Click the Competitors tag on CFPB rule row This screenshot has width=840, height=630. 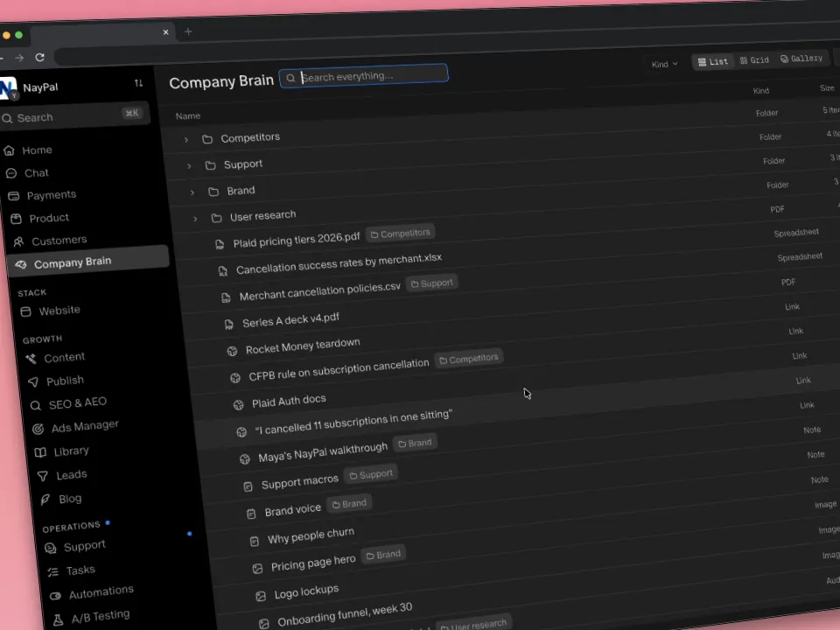469,359
